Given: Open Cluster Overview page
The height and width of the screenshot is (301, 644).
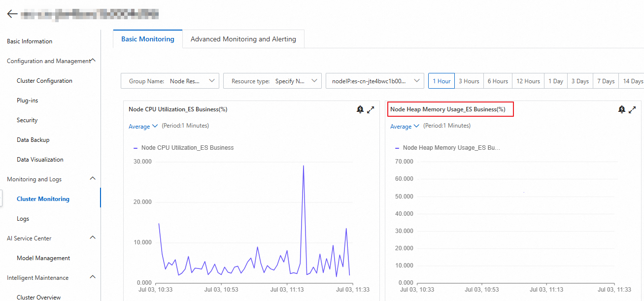Looking at the screenshot, I should tap(38, 297).
